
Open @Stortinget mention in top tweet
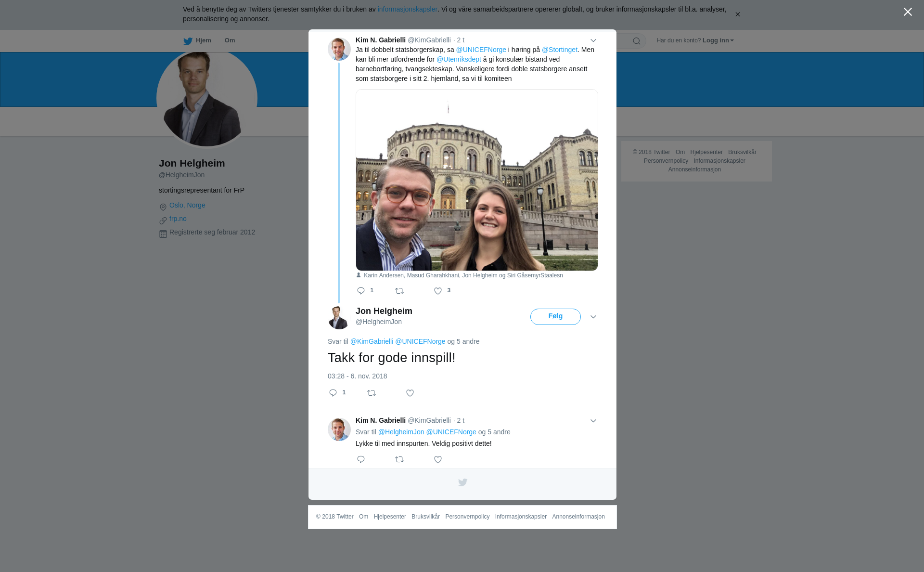coord(560,50)
